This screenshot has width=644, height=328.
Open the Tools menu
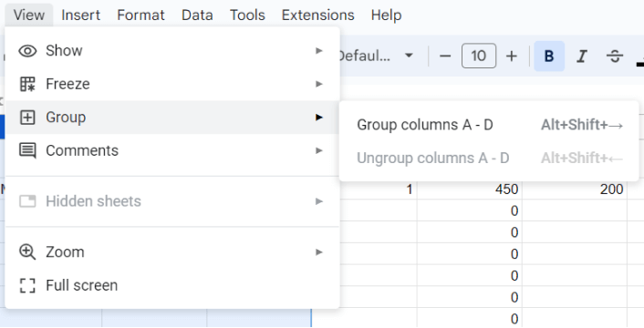pos(247,15)
